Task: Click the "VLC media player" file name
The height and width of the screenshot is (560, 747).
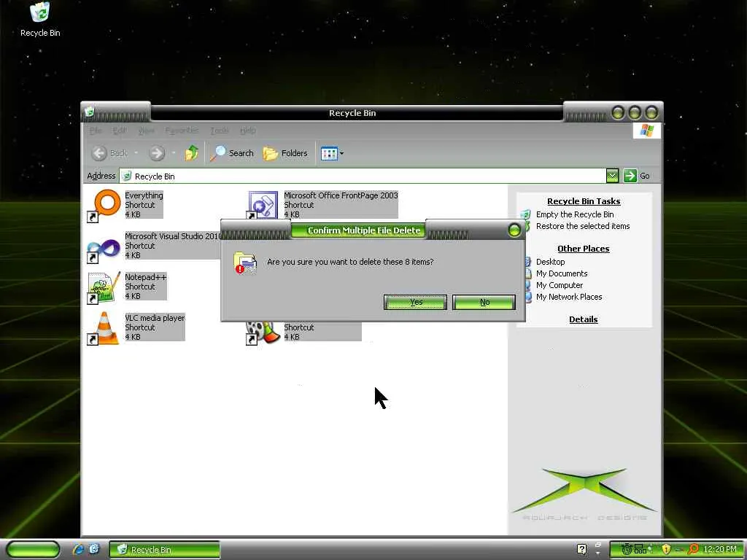Action: coord(155,318)
